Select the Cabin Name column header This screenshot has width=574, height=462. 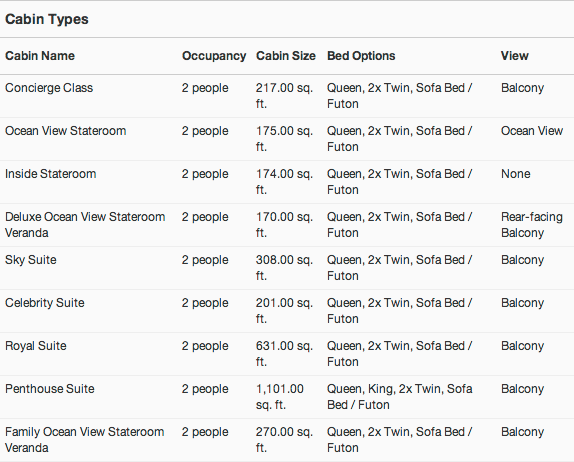(x=40, y=56)
